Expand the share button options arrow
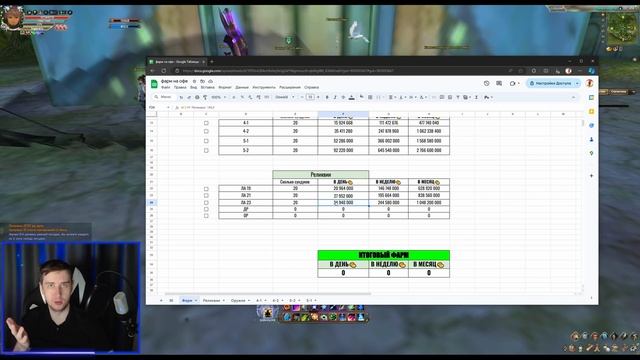640x360 pixels. [x=577, y=83]
